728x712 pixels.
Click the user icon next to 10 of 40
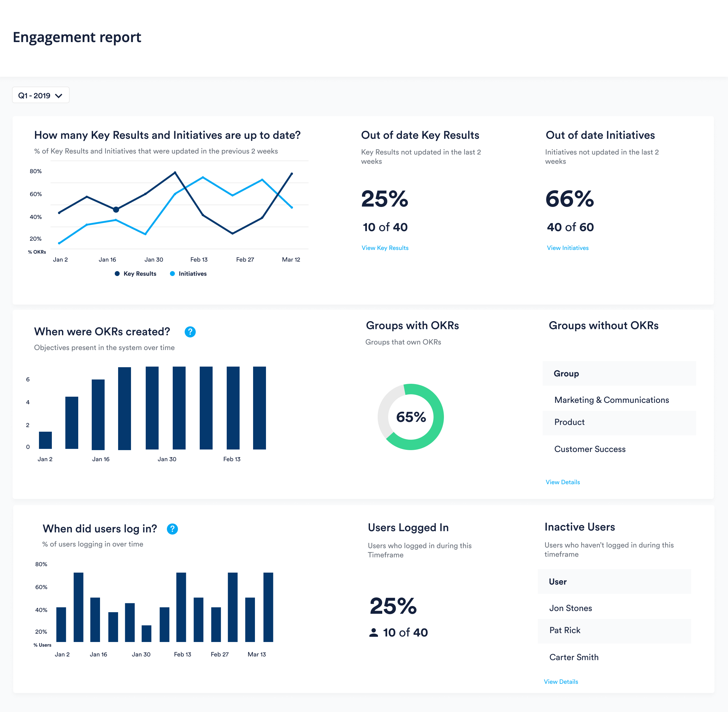[x=373, y=632]
